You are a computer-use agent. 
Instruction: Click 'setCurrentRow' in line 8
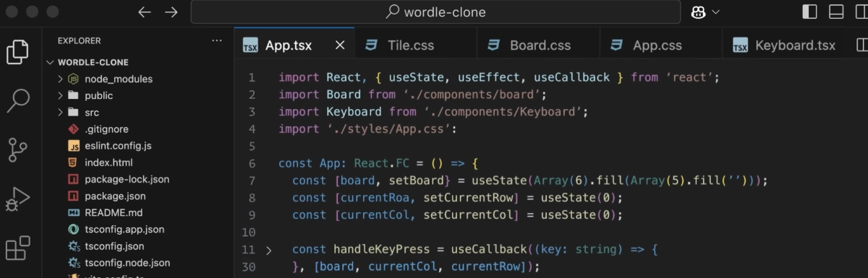[x=467, y=198]
